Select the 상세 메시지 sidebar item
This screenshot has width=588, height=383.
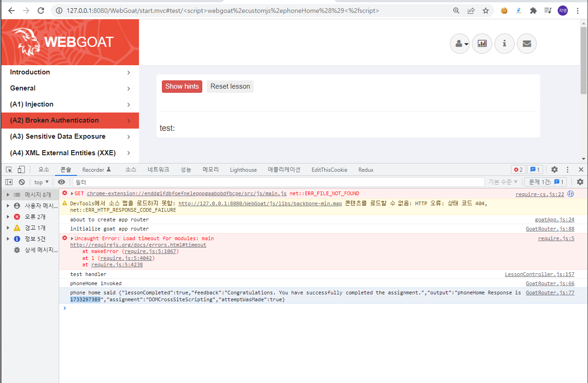(x=29, y=250)
